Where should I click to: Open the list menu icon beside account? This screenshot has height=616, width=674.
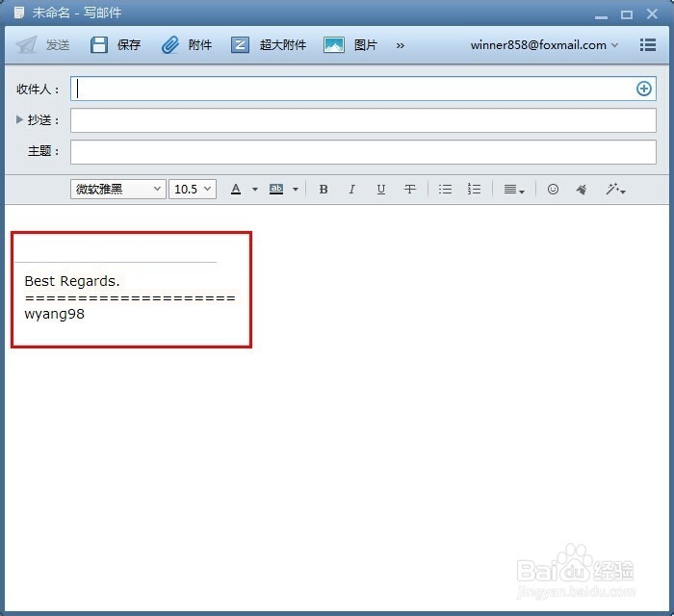(647, 44)
